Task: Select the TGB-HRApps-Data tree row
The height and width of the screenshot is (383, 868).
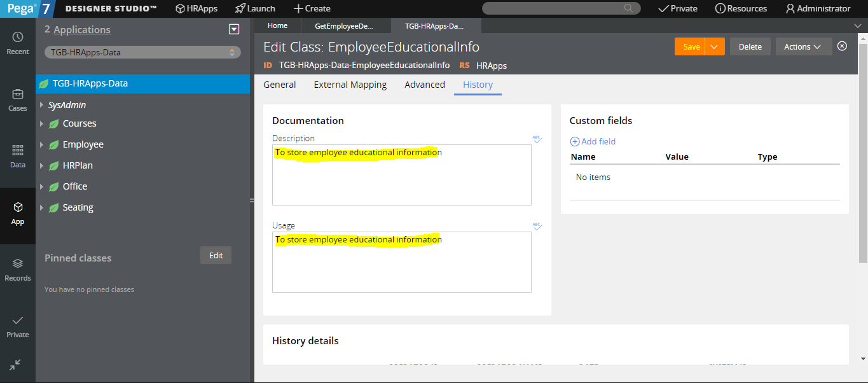Action: [x=142, y=83]
